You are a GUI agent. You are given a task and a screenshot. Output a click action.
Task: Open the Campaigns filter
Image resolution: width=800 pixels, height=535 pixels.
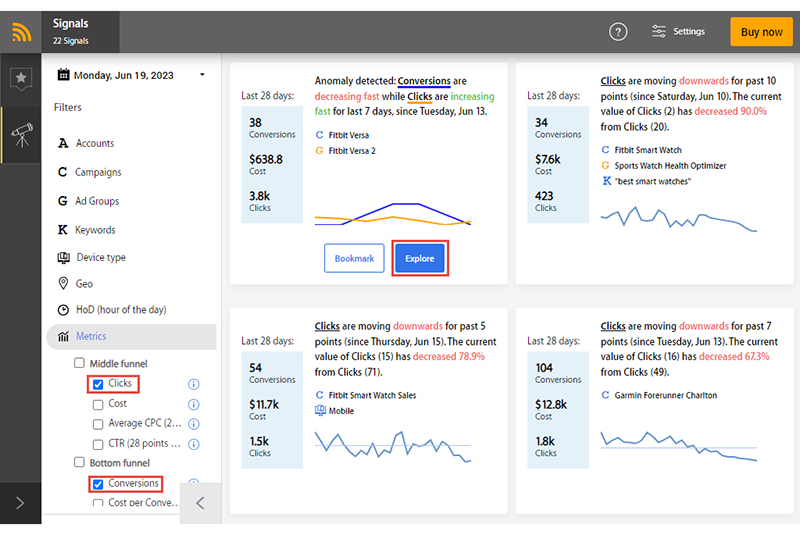click(98, 172)
